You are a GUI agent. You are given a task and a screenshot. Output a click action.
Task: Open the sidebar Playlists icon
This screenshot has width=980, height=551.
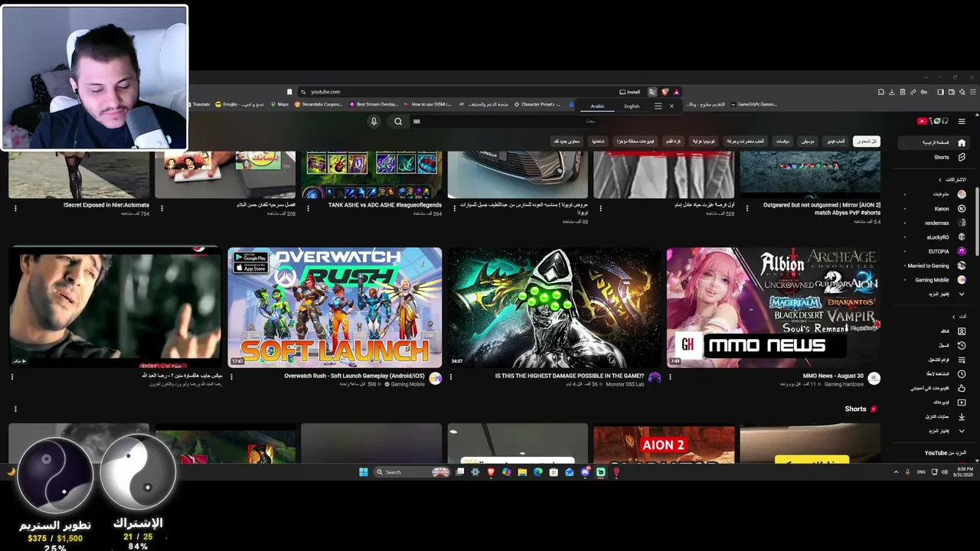962,360
